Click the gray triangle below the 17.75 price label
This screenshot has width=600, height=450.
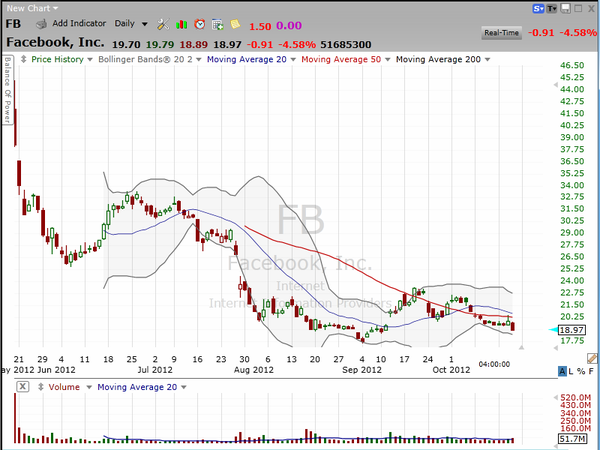click(556, 347)
